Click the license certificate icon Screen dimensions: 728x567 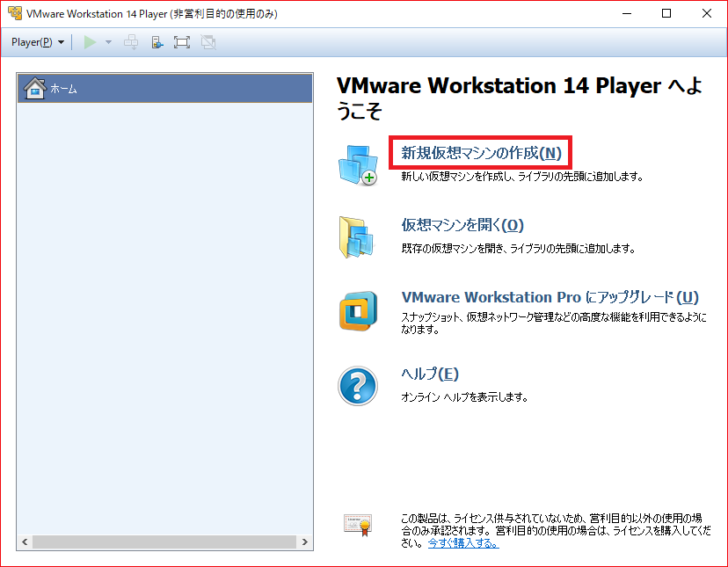[x=358, y=525]
